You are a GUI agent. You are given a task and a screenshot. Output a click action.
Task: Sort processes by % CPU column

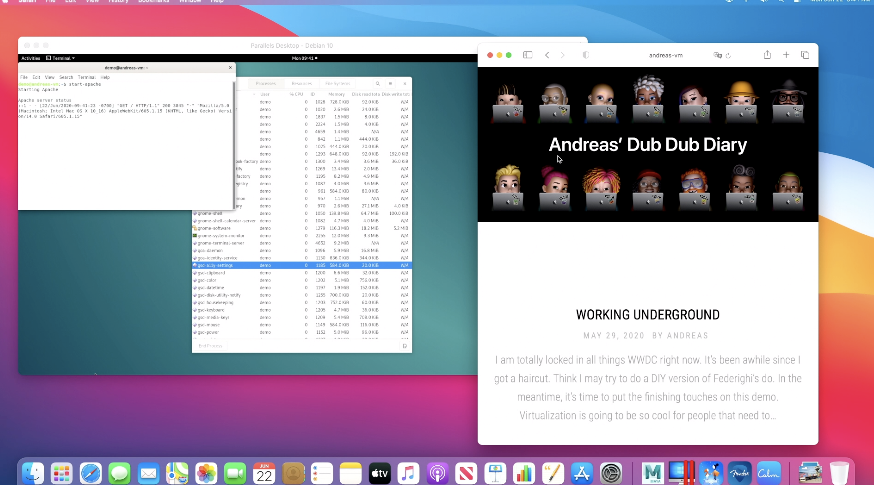pos(296,94)
